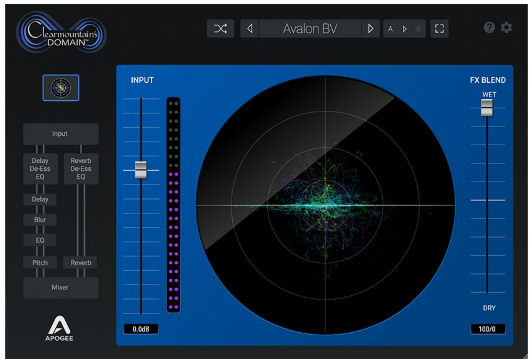Click the FX Blend wet/dry fader handle
Image resolution: width=532 pixels, height=362 pixels.
tap(487, 108)
